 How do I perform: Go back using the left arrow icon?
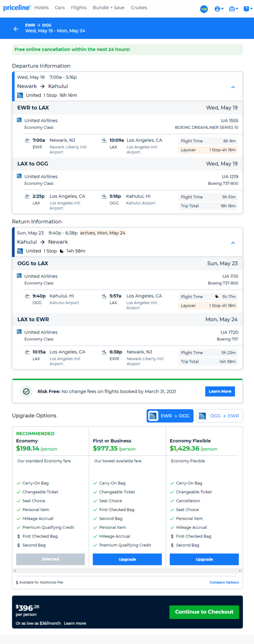16,29
